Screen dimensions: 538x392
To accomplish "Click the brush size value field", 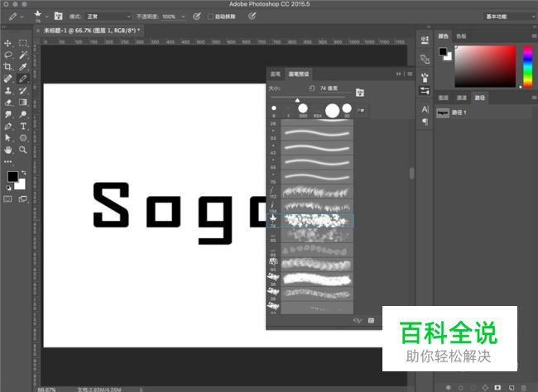I will click(x=333, y=88).
